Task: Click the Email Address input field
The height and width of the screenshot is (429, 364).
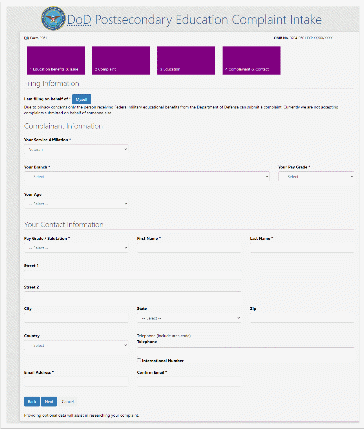Action: [76, 382]
